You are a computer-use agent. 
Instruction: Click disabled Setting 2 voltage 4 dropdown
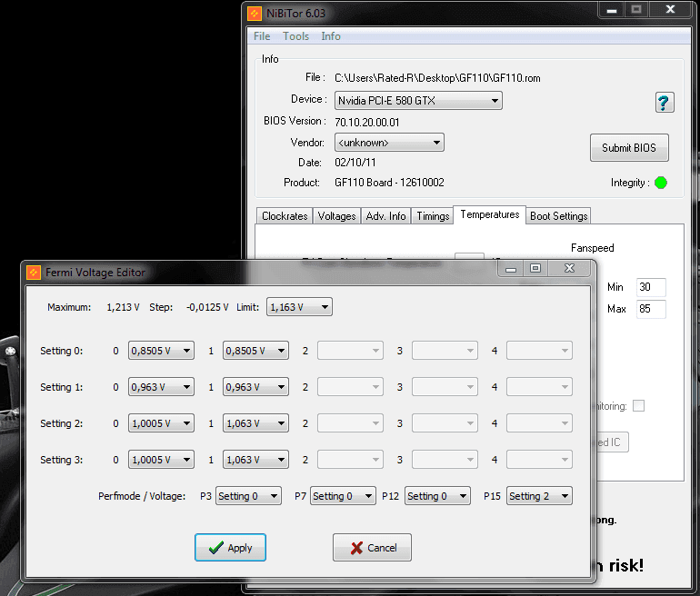coord(539,423)
